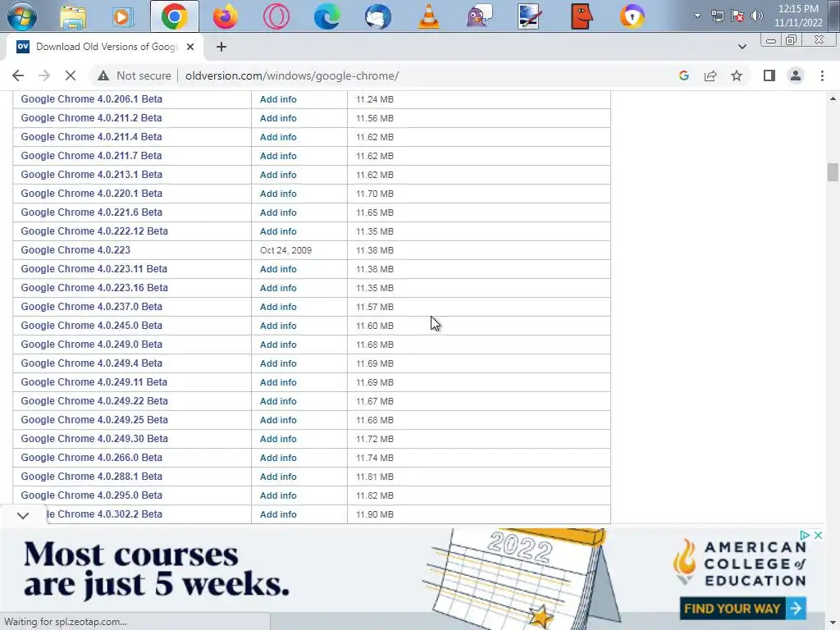Screen dimensions: 840x630
Task: Click Add info for Chrome 4.0.222.12 Beta
Action: pos(278,231)
